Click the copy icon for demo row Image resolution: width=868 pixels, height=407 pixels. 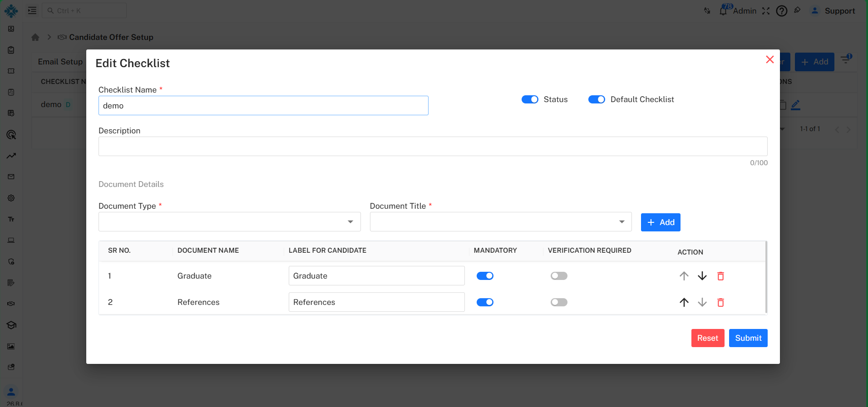click(x=783, y=105)
